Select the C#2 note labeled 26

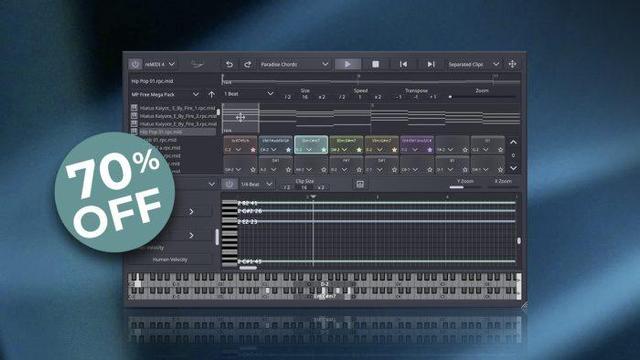[376, 211]
